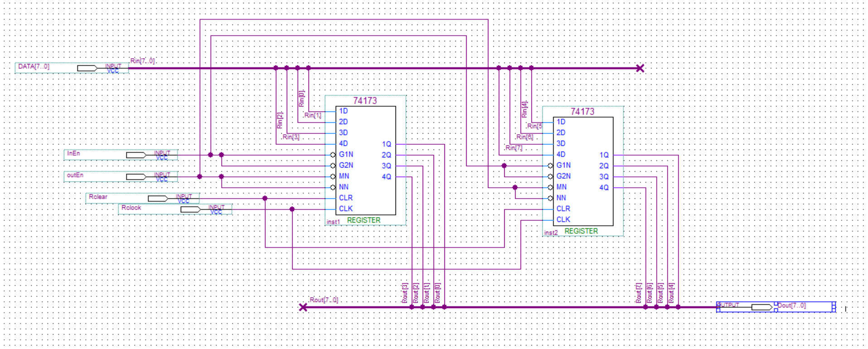Click the Rin[7..0] bus name label
Image resolution: width=868 pixels, height=349 pixels.
pos(142,61)
